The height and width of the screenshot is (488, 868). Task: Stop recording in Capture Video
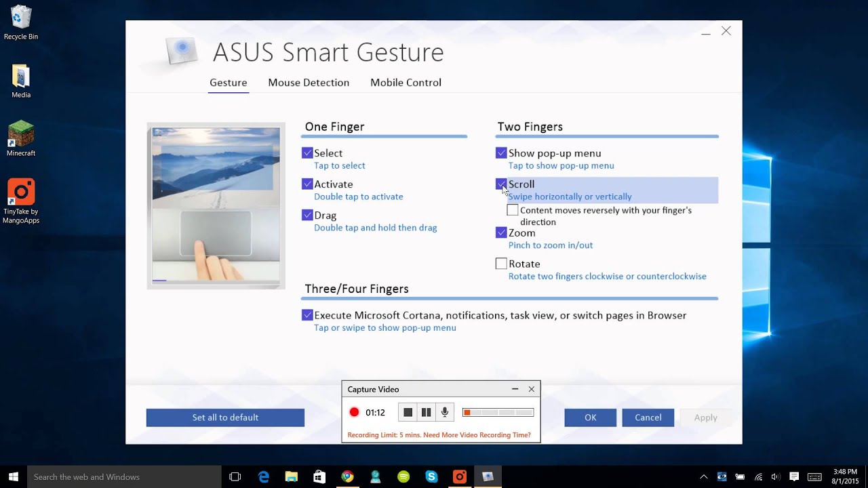coord(408,412)
